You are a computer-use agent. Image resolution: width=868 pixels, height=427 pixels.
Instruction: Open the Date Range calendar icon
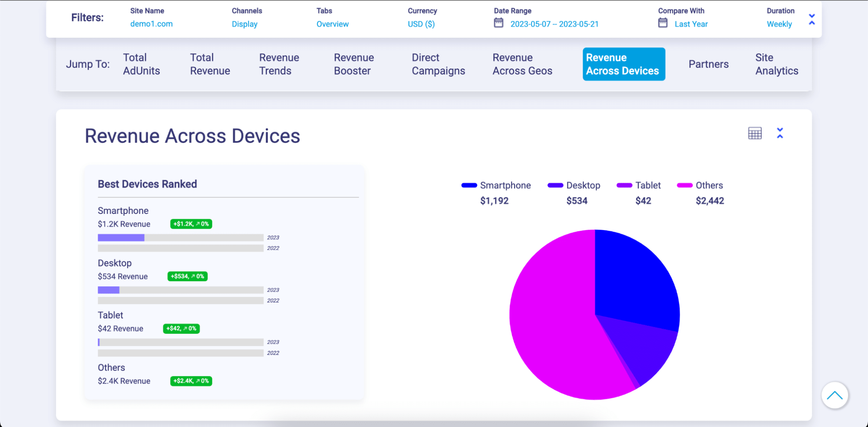pos(498,23)
